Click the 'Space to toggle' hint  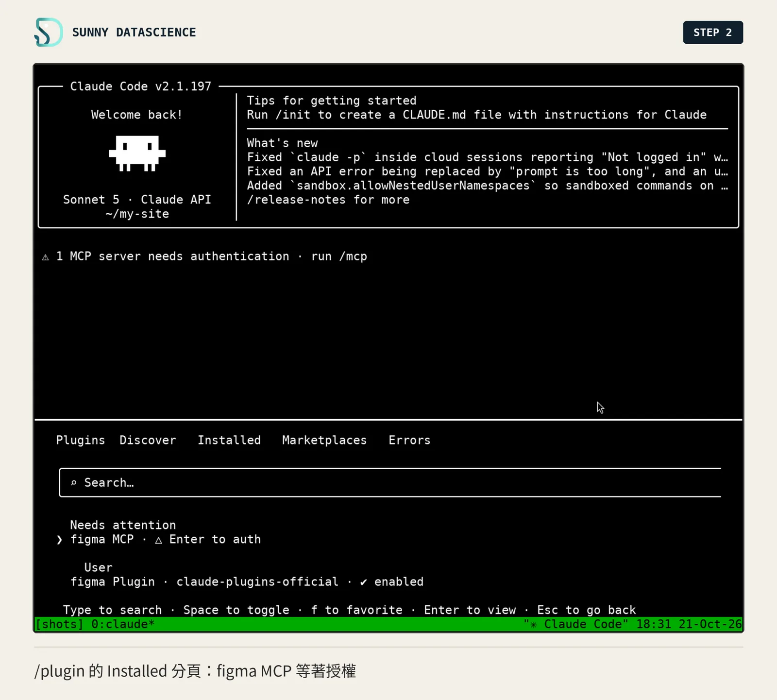pos(236,610)
